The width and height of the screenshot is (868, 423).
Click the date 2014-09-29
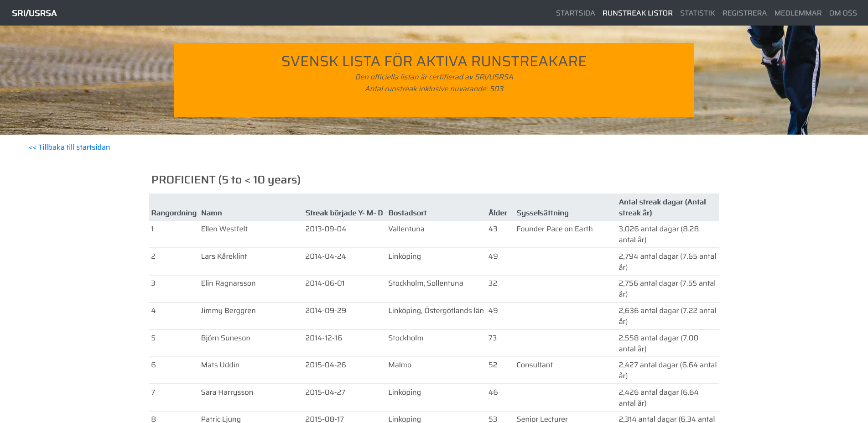coord(326,310)
